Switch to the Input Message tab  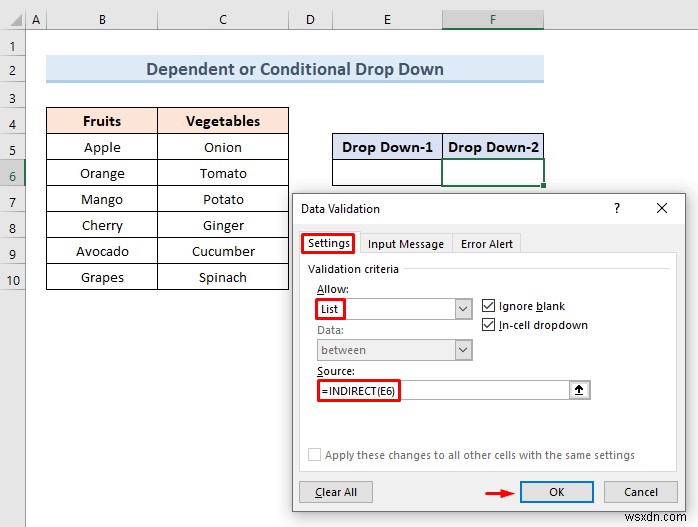pyautogui.click(x=406, y=244)
